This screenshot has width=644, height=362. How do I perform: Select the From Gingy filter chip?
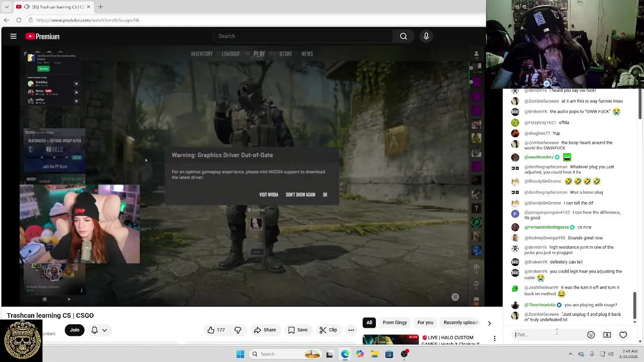[x=395, y=322]
